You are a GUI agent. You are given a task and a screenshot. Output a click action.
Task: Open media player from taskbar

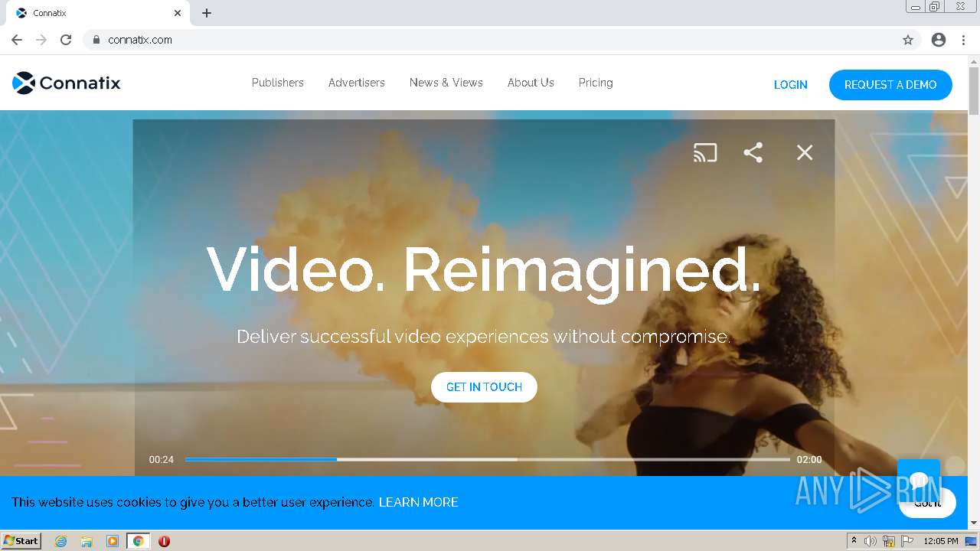[x=113, y=541]
